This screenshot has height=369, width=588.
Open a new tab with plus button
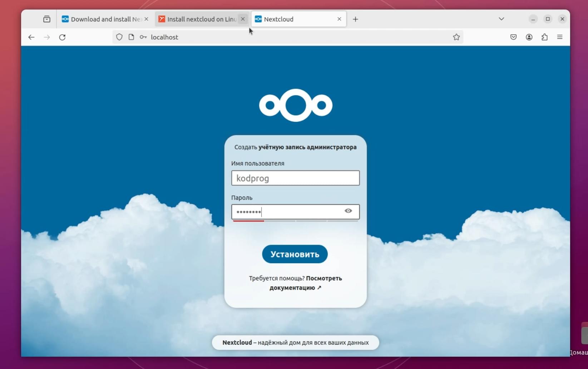coord(355,19)
